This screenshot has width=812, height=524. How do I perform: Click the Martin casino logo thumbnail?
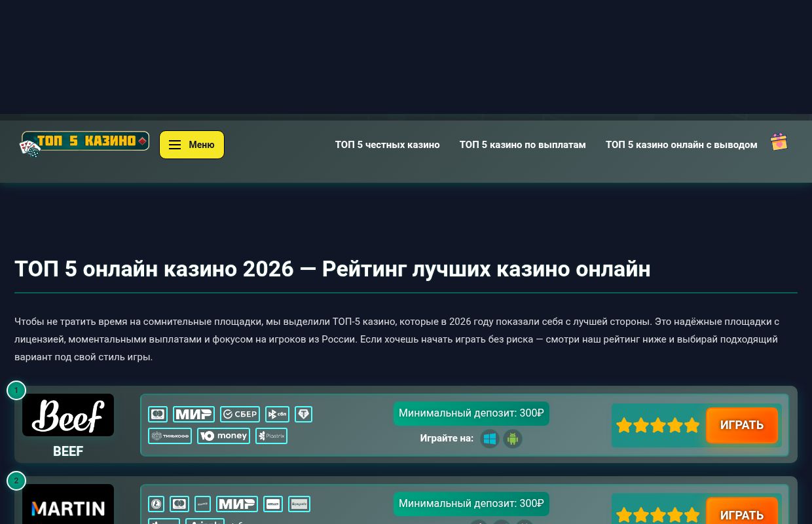(x=68, y=508)
